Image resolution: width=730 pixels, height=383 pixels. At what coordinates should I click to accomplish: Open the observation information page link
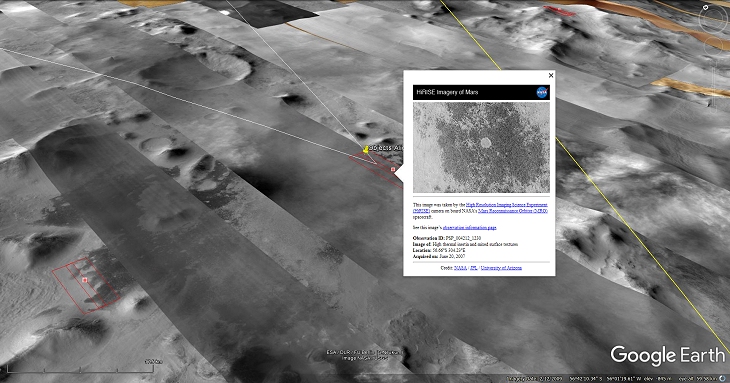[469, 228]
